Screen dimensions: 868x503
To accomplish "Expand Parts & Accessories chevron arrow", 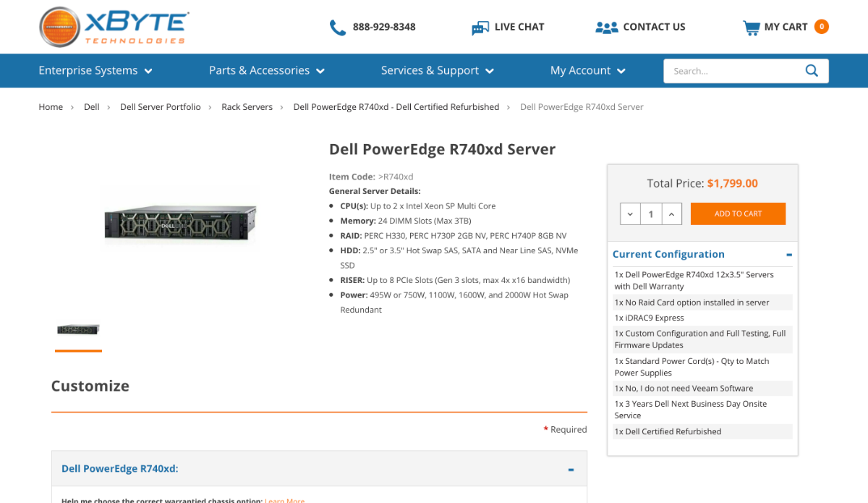I will [320, 71].
